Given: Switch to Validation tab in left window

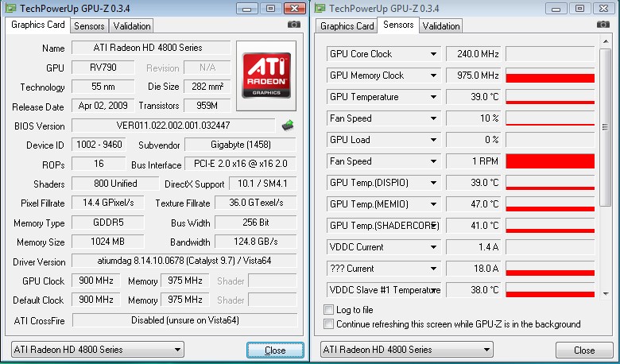Looking at the screenshot, I should (132, 26).
